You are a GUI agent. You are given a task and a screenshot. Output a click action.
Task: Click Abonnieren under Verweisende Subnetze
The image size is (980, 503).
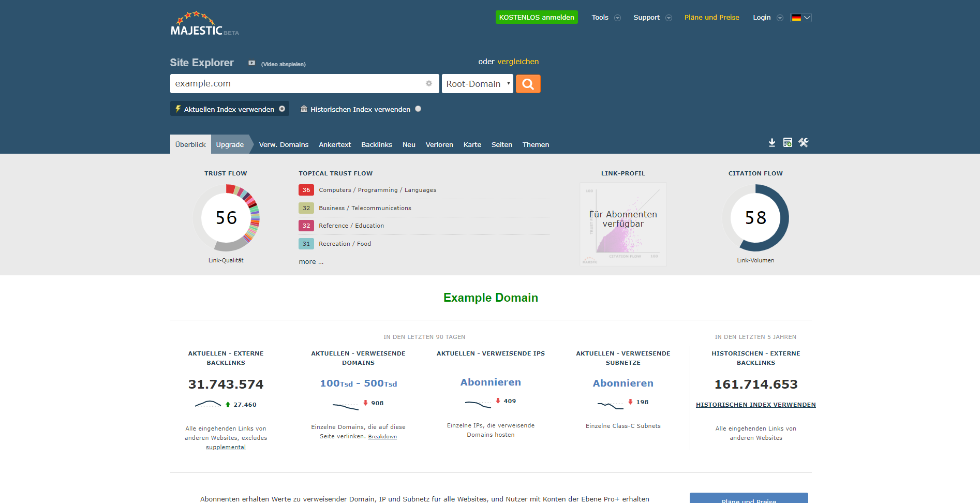point(623,383)
